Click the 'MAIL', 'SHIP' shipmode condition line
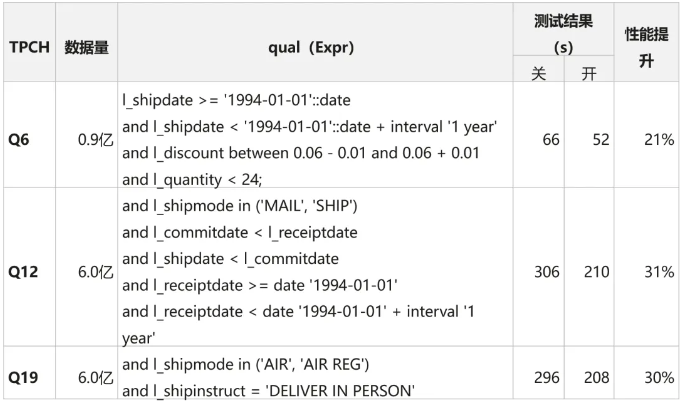Viewport: 685px width, 404px height. pos(240,206)
